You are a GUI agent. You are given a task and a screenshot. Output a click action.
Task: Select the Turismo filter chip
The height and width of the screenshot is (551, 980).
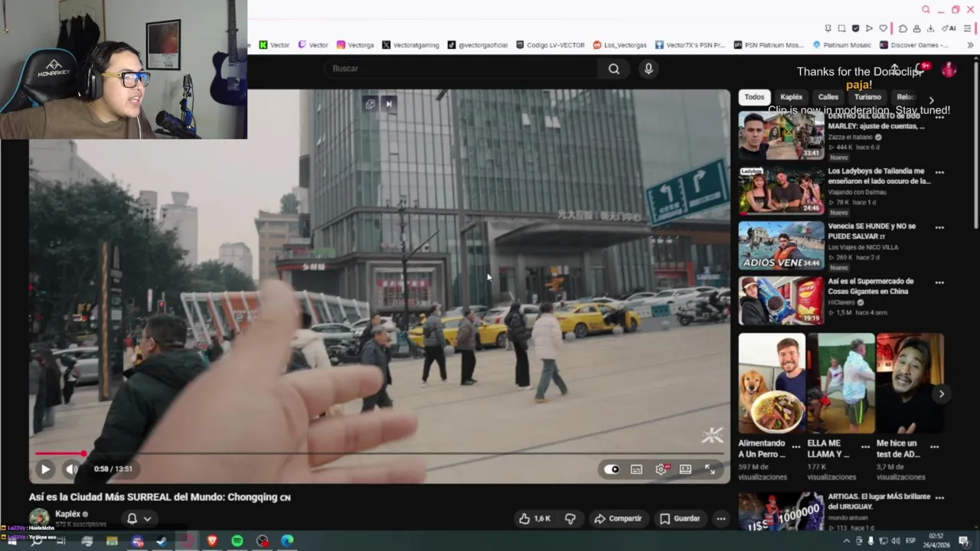pyautogui.click(x=867, y=97)
